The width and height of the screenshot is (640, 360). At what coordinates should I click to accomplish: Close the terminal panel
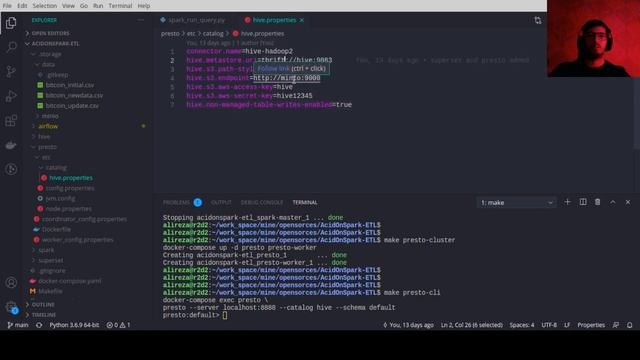click(628, 202)
